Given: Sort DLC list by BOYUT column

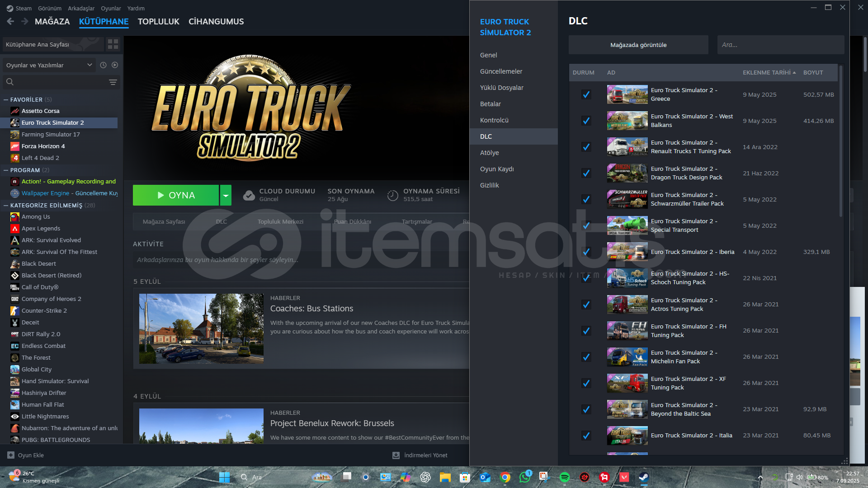Looking at the screenshot, I should click(x=813, y=72).
